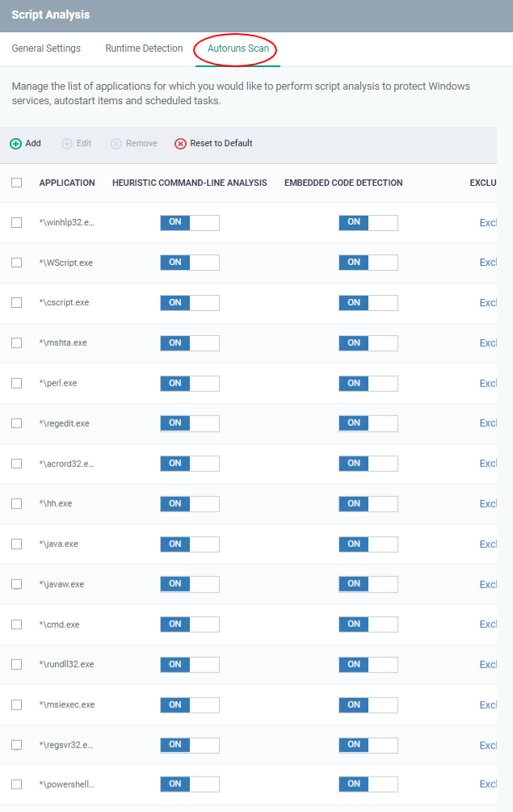The image size is (513, 812).
Task: Switch to the Runtime Detection tab
Action: pos(144,48)
